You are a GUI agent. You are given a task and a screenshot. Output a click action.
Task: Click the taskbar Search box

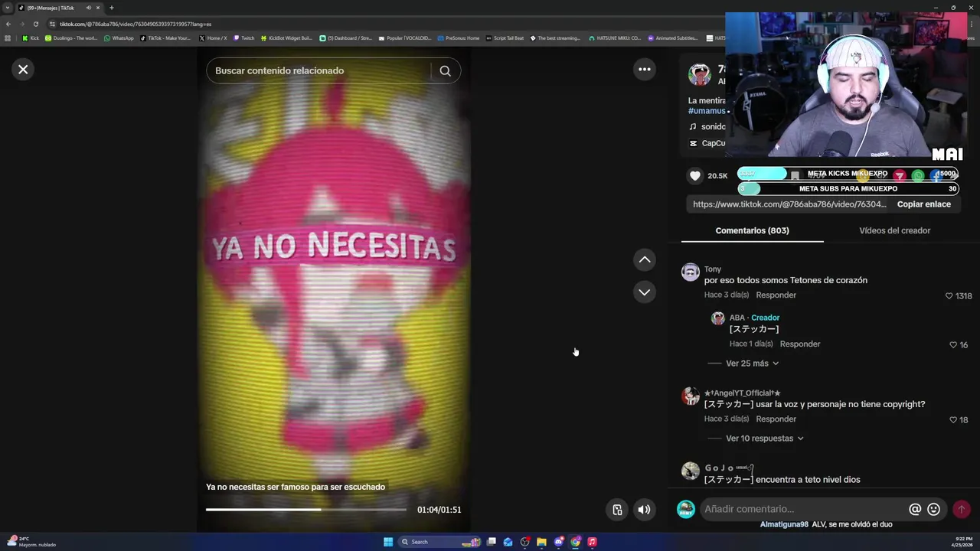439,542
